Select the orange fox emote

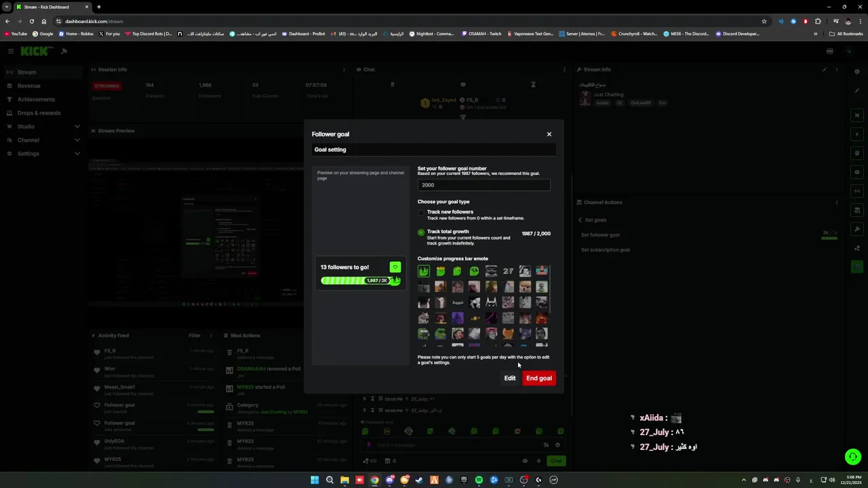(508, 333)
